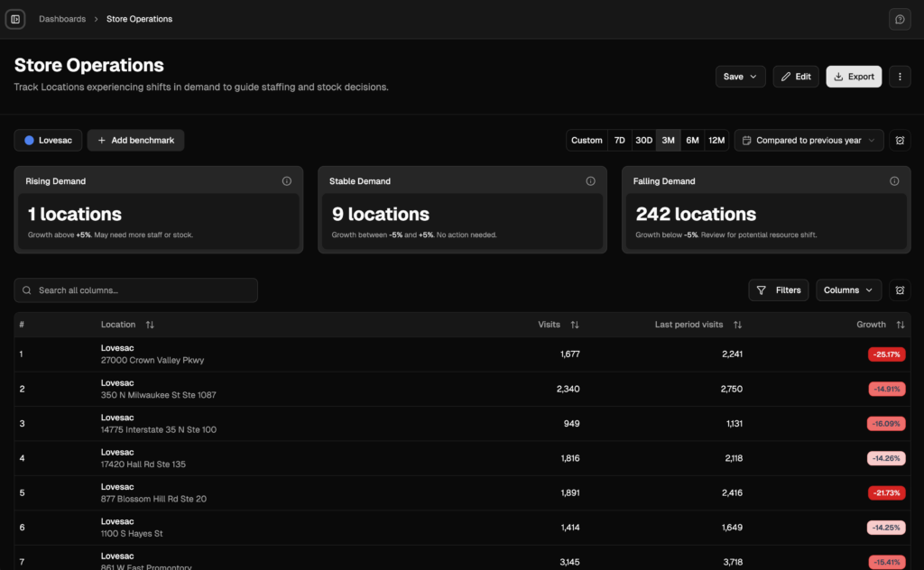
Task: Click the blue Lovesac brand chip
Action: click(x=49, y=140)
